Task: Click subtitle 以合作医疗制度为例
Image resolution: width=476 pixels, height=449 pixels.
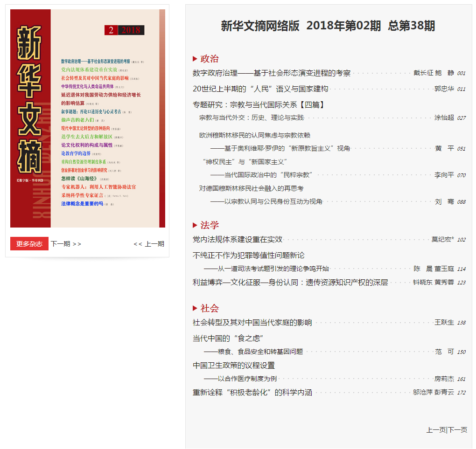Action: (x=240, y=379)
